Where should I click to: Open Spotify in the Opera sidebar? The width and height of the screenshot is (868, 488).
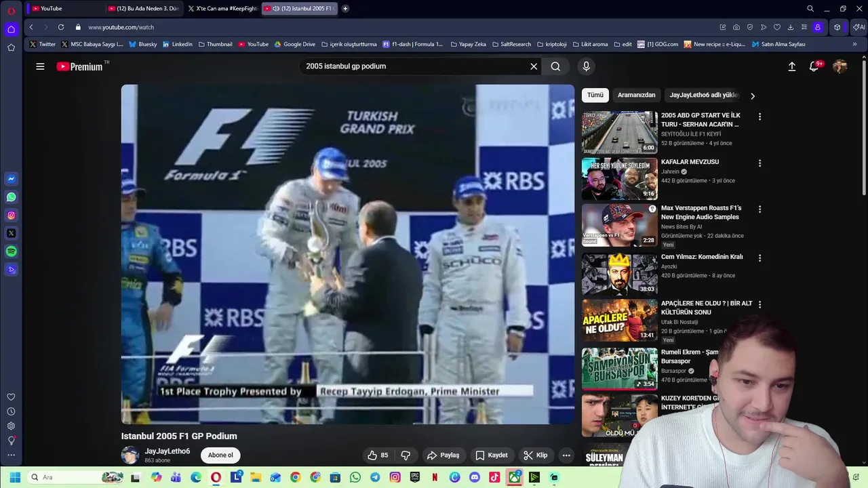pyautogui.click(x=11, y=251)
